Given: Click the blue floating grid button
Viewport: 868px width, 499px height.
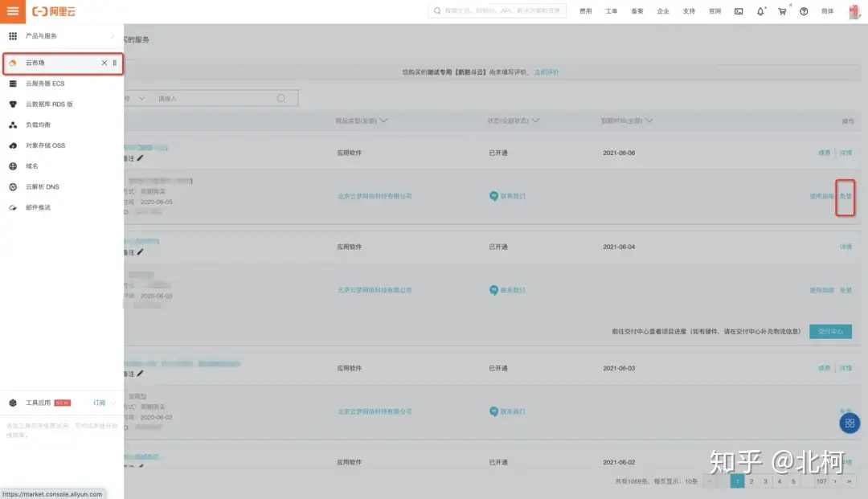Looking at the screenshot, I should click(x=850, y=423).
